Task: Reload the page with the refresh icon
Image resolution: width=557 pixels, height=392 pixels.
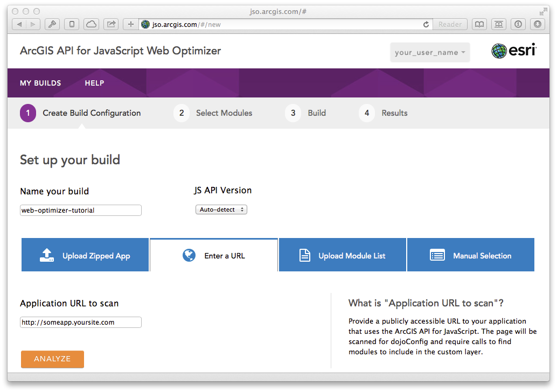Action: 426,25
